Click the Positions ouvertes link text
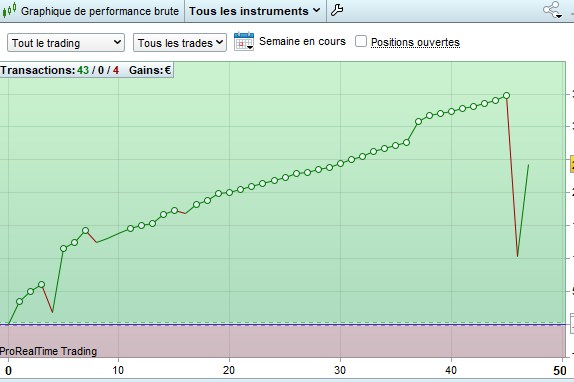Image resolution: width=574 pixels, height=382 pixels. click(x=415, y=42)
